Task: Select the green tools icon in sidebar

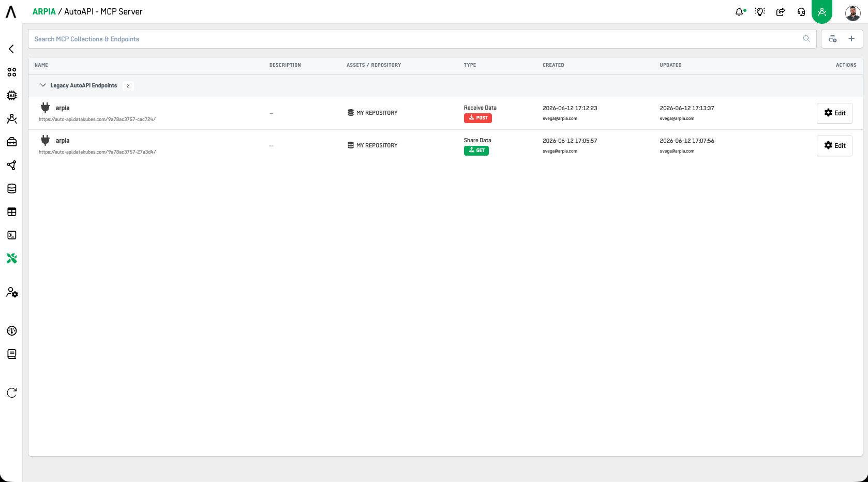Action: 12,259
